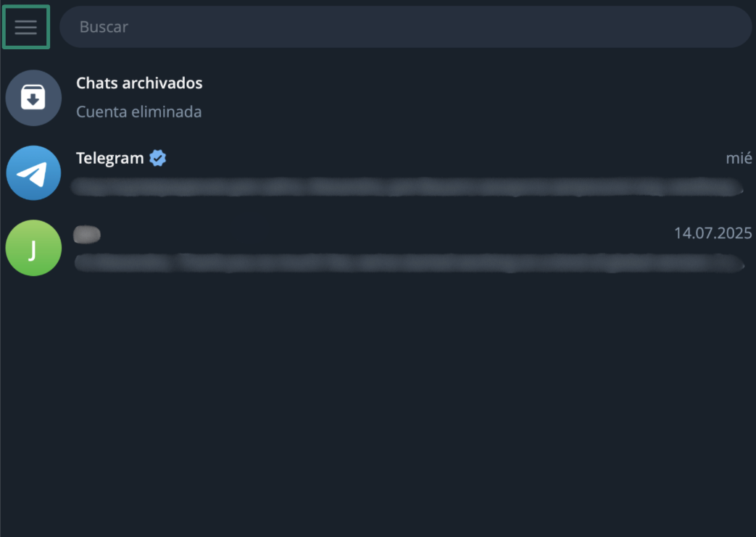Open the hamburger main menu

(x=26, y=28)
